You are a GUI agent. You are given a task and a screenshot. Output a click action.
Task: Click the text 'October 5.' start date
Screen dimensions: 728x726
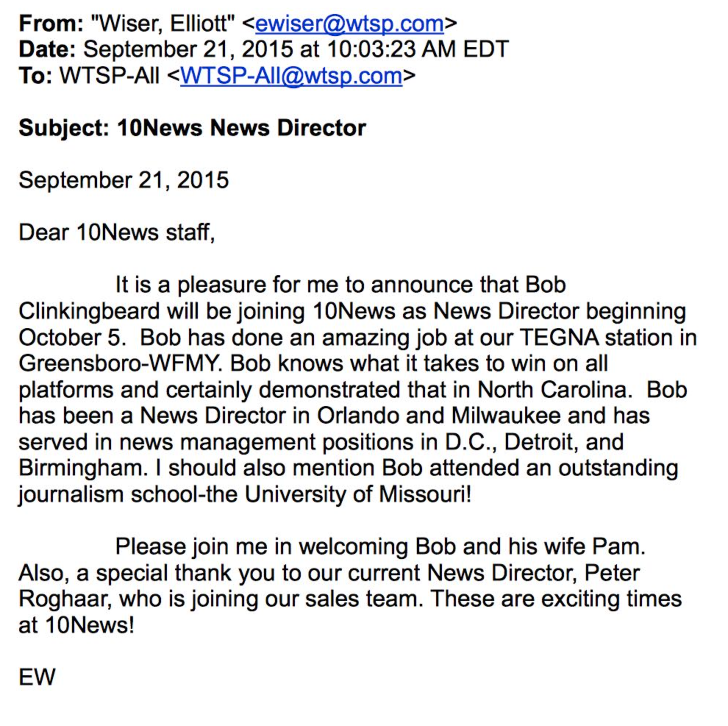click(x=72, y=337)
